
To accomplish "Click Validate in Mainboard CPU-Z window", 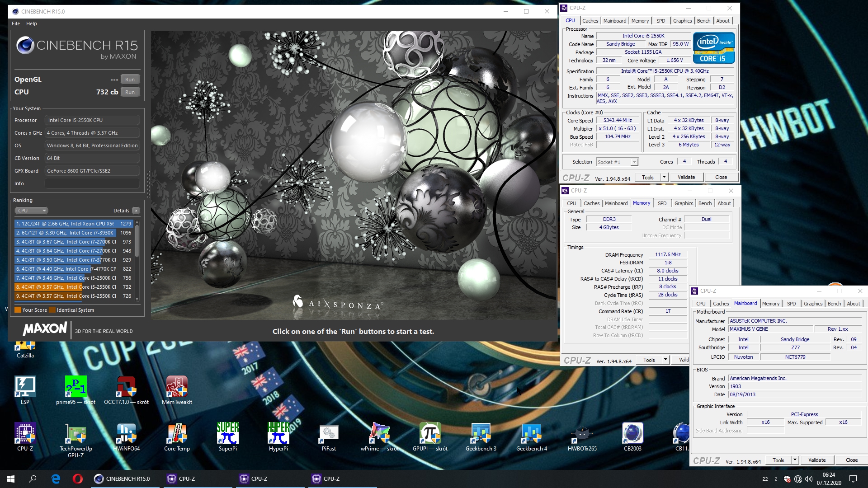I will pos(817,460).
